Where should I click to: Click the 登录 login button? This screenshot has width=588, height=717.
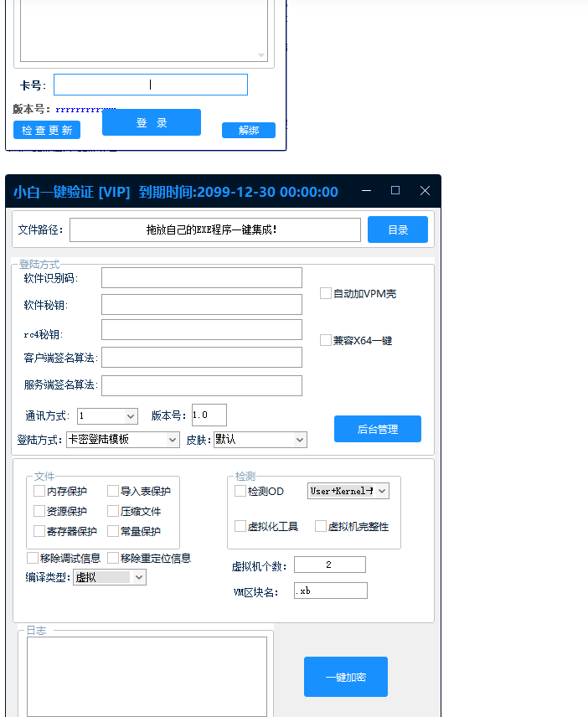click(x=152, y=122)
